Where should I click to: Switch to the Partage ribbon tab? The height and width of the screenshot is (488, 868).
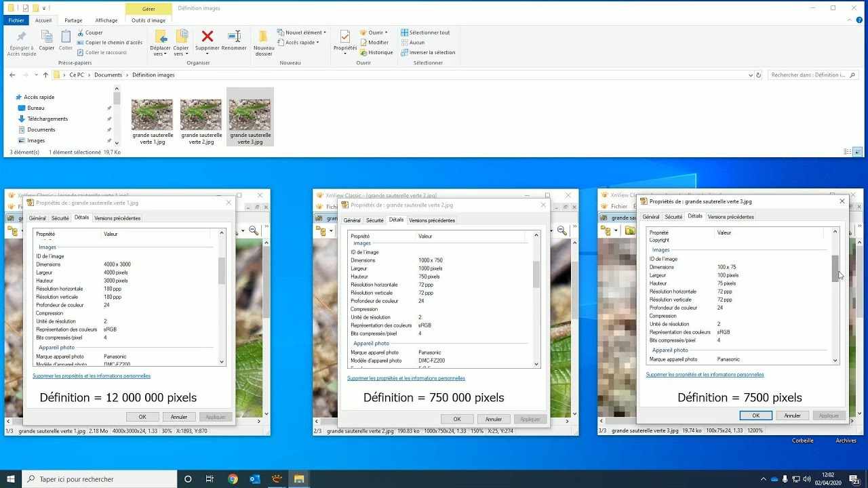point(73,20)
